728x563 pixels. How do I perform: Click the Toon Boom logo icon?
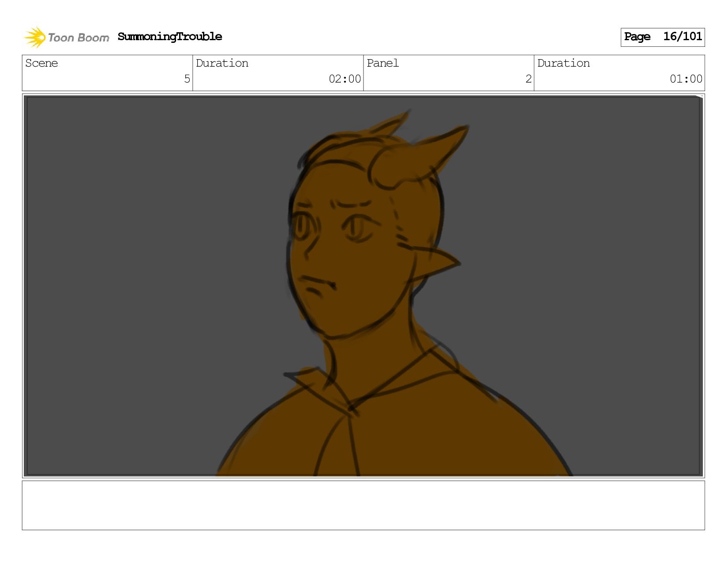35,37
